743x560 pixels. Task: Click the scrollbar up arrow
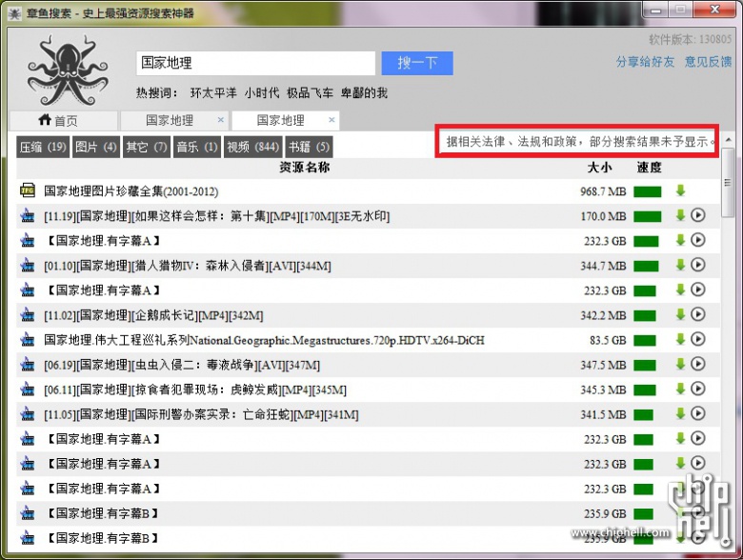coord(728,140)
